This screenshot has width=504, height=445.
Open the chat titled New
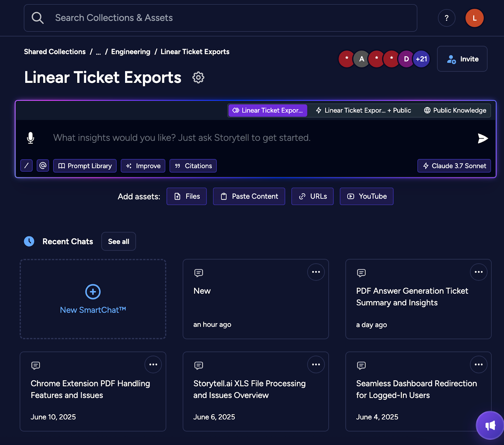click(256, 299)
